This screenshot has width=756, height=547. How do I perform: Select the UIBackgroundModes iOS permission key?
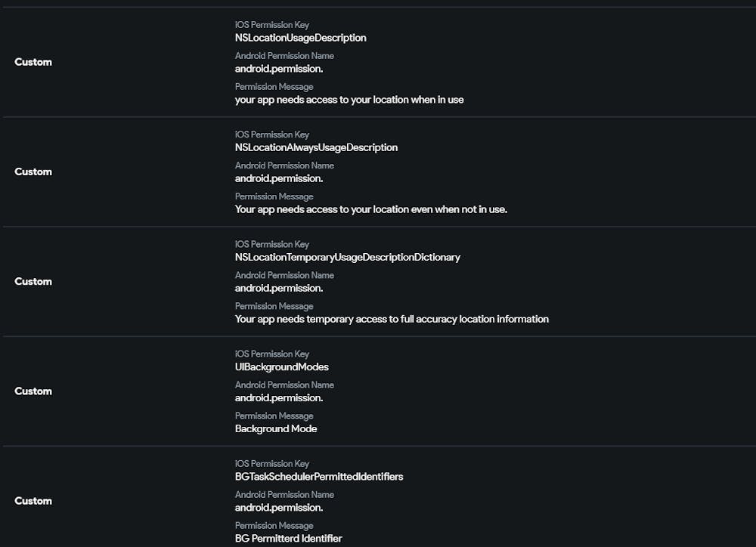pos(281,367)
